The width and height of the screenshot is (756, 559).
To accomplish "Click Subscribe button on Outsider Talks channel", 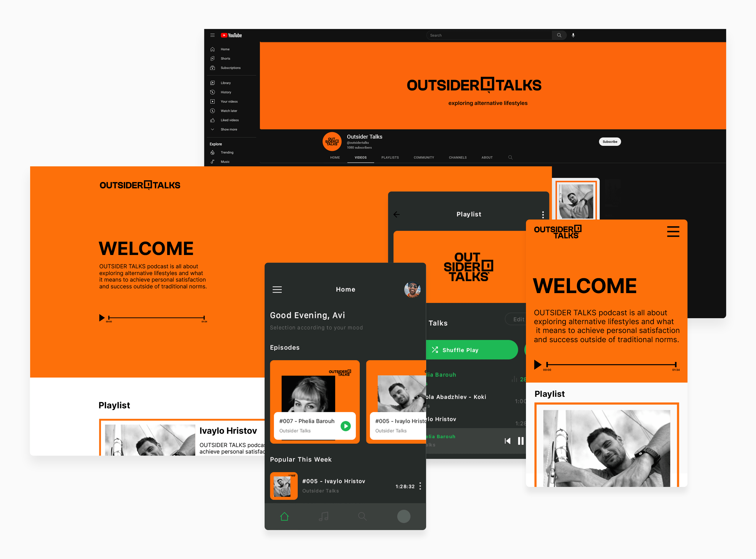I will (x=610, y=142).
